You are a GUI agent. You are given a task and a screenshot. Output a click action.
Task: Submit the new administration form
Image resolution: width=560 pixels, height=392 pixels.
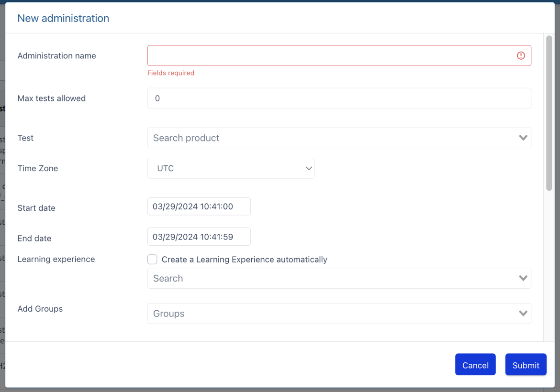(x=526, y=364)
